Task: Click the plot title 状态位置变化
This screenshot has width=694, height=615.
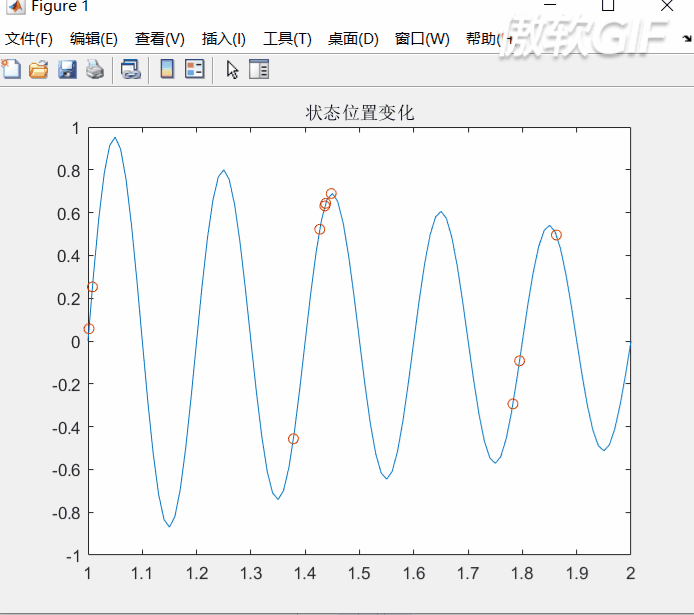Action: pyautogui.click(x=359, y=113)
